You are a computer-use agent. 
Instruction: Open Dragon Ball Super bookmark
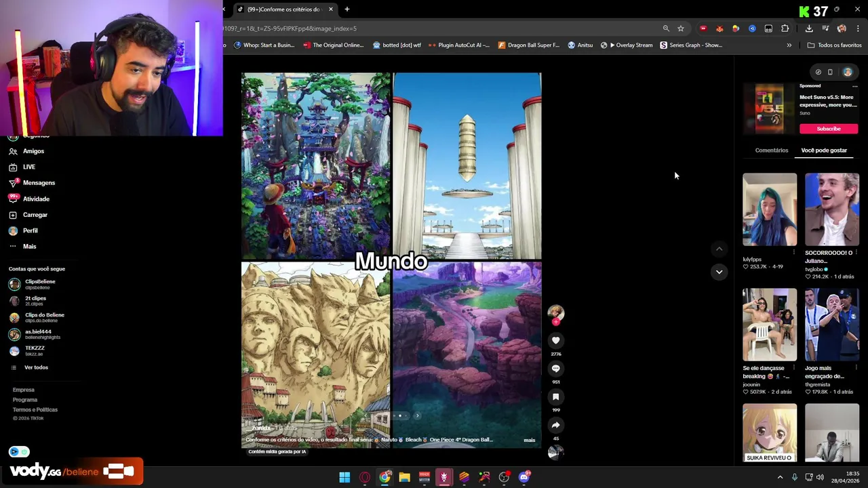pyautogui.click(x=528, y=45)
